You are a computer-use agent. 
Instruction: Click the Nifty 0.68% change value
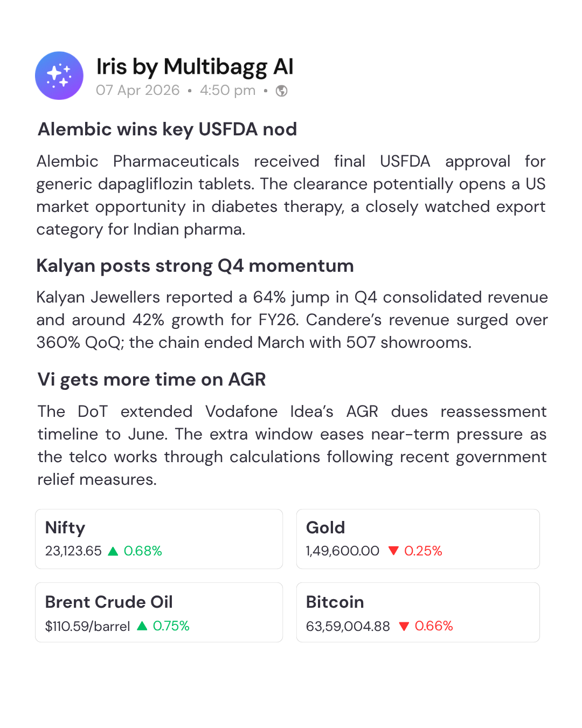(x=143, y=551)
